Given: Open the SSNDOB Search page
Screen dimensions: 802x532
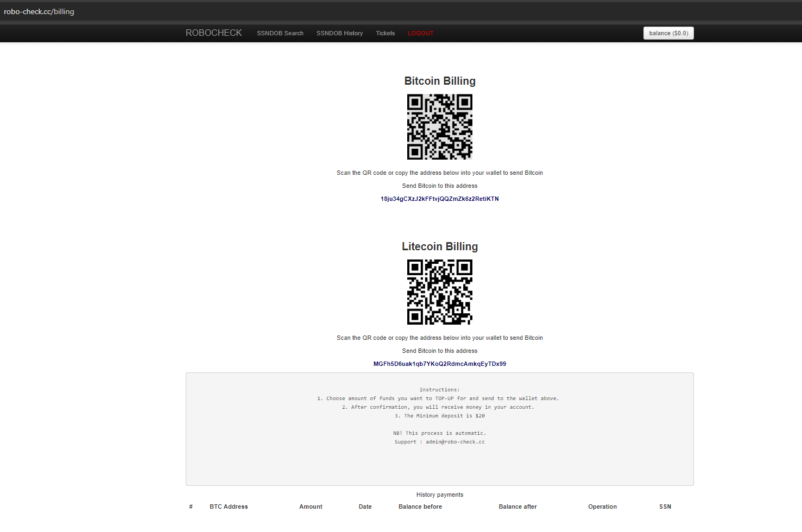Looking at the screenshot, I should point(280,34).
